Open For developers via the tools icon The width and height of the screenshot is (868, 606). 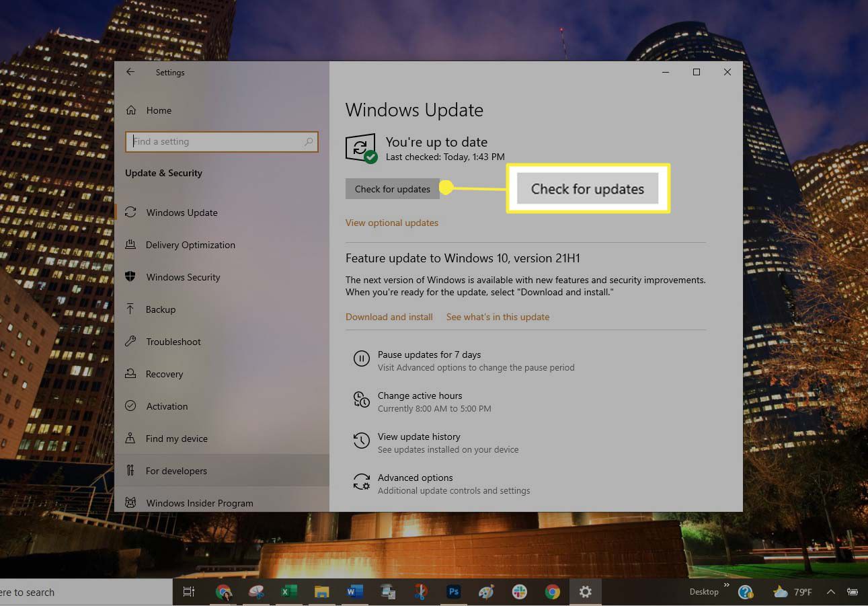coord(130,471)
